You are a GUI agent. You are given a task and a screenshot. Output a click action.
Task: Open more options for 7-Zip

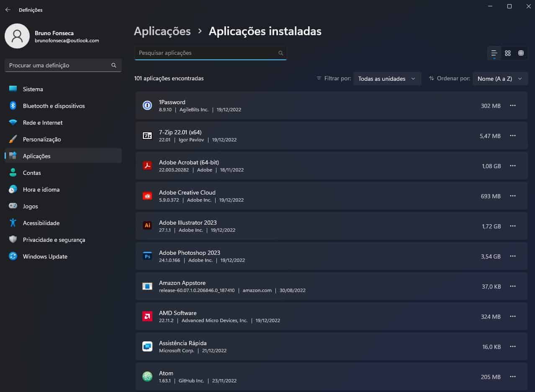point(513,136)
